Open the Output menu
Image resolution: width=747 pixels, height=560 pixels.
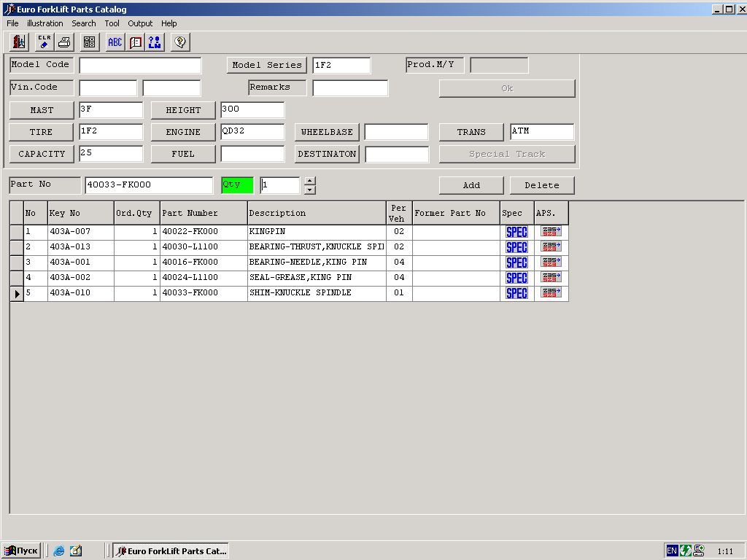coord(140,23)
